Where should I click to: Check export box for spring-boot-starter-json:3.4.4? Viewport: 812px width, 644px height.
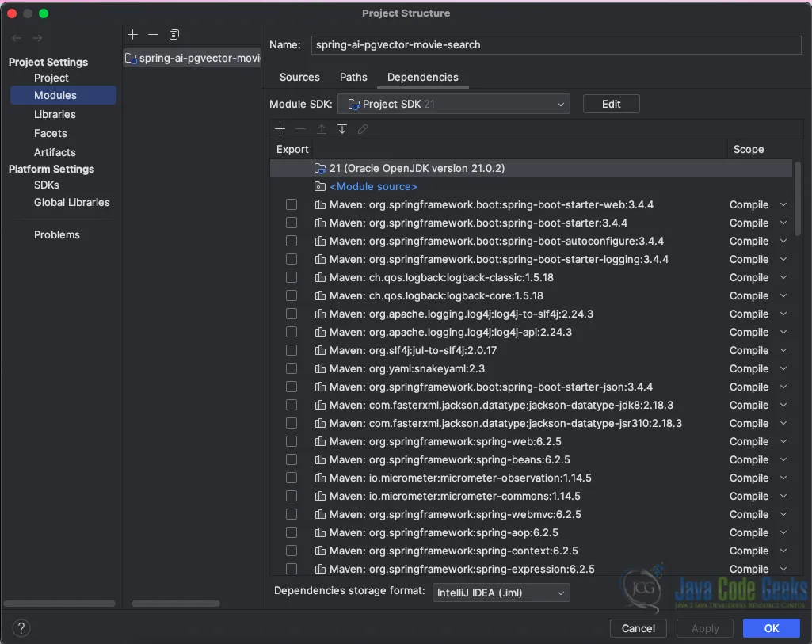coord(292,387)
